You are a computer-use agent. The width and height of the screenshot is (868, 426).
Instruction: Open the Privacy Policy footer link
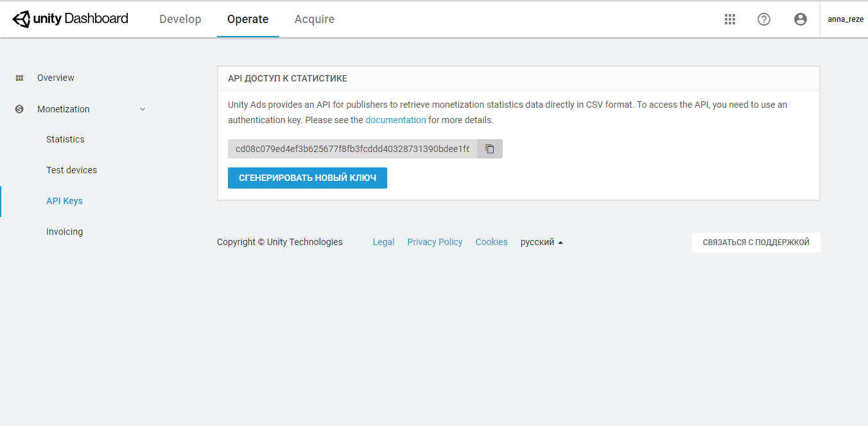(x=435, y=242)
